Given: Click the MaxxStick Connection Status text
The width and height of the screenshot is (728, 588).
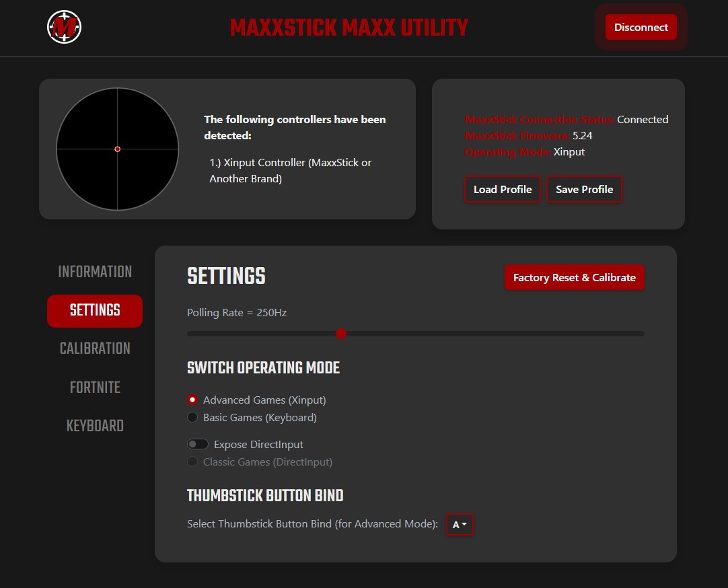Looking at the screenshot, I should pyautogui.click(x=538, y=119).
